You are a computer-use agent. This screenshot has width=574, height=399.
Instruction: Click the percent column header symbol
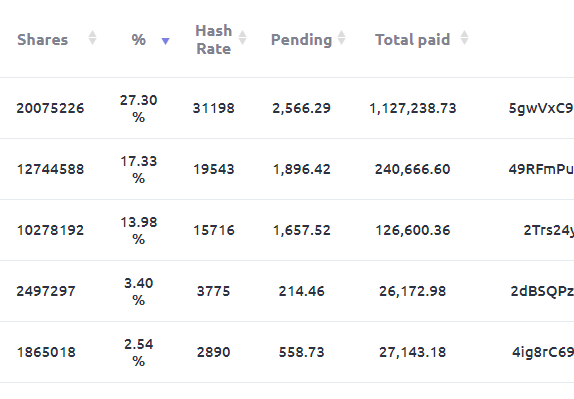[139, 40]
